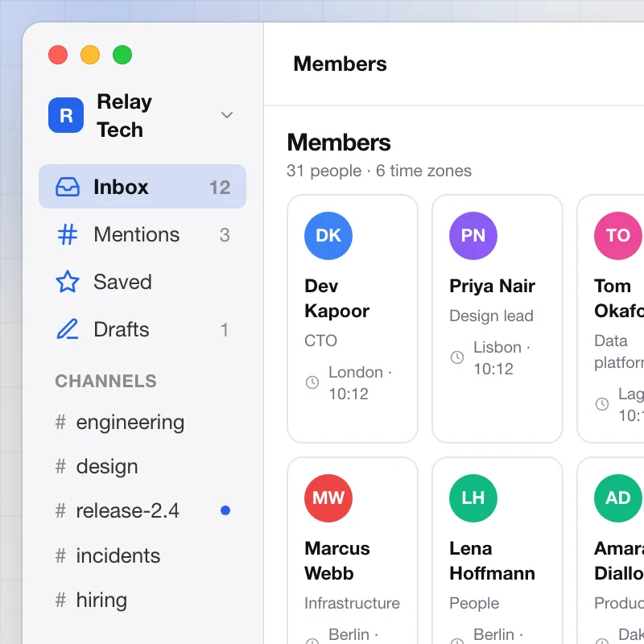Image resolution: width=644 pixels, height=644 pixels.
Task: Click "31 people · 6 time zones" text
Action: (x=378, y=171)
